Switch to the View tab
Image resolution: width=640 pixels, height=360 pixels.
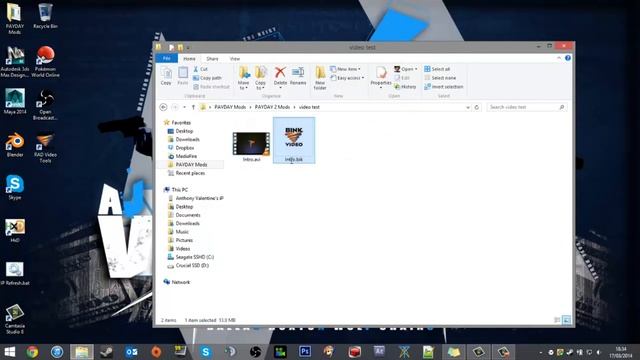click(x=235, y=59)
